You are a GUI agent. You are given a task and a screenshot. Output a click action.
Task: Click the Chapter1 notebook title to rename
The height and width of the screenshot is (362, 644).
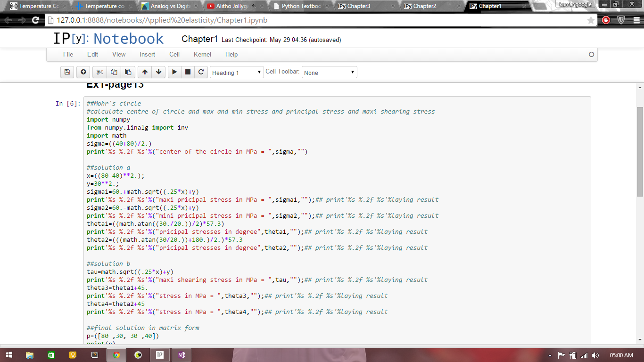click(x=199, y=39)
